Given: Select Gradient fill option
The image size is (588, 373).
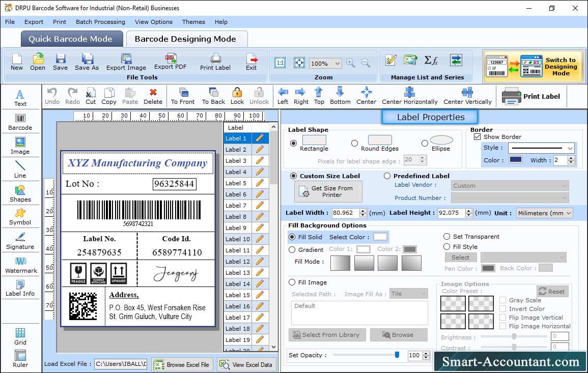Looking at the screenshot, I should click(292, 250).
